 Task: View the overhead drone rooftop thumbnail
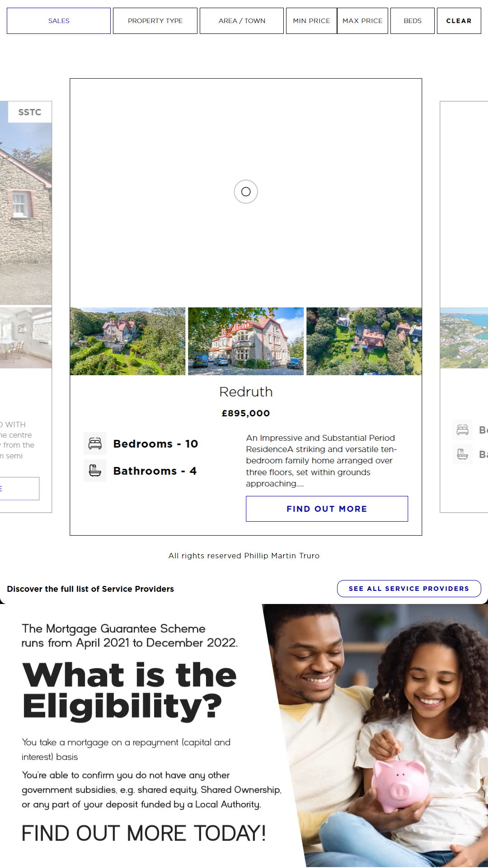pyautogui.click(x=364, y=341)
